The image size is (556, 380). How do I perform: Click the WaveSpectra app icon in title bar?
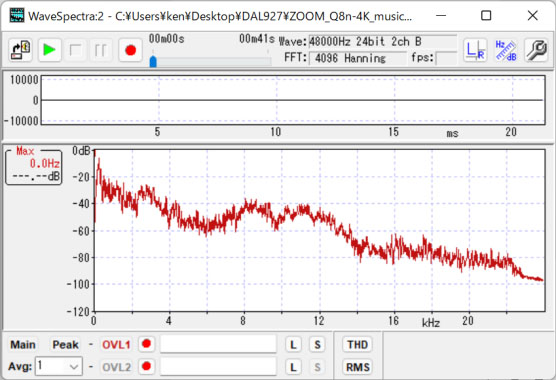click(x=17, y=16)
